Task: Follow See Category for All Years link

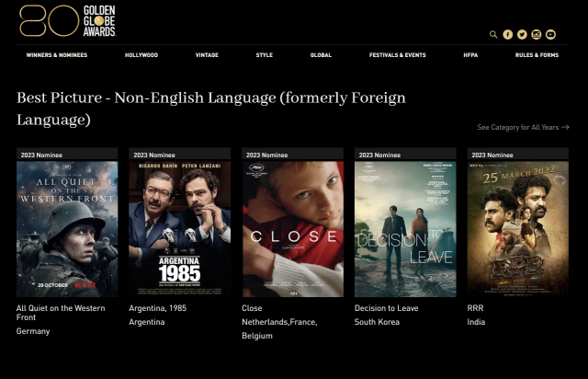Action: click(523, 127)
